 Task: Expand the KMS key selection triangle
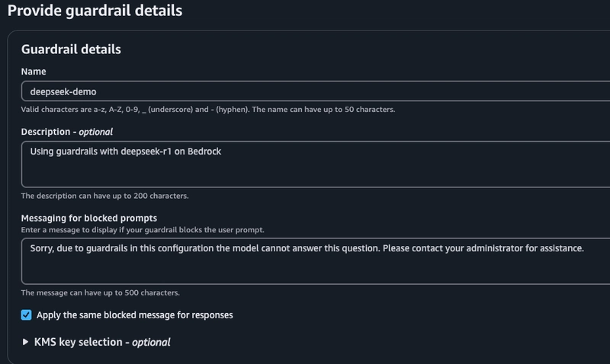click(27, 343)
